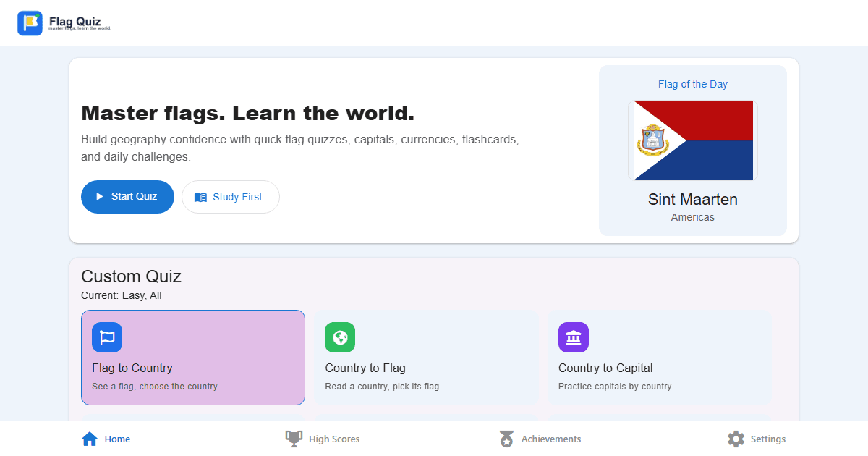The image size is (868, 456).
Task: Click the Americas region text
Action: point(693,217)
